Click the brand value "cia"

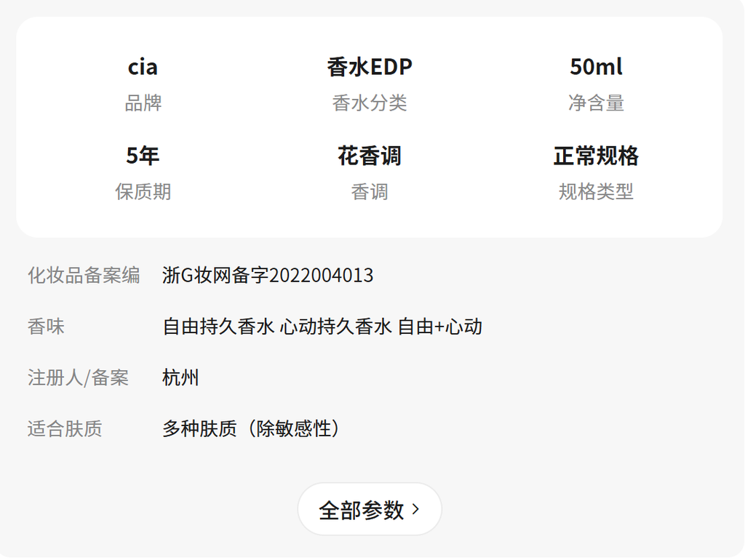click(x=143, y=67)
